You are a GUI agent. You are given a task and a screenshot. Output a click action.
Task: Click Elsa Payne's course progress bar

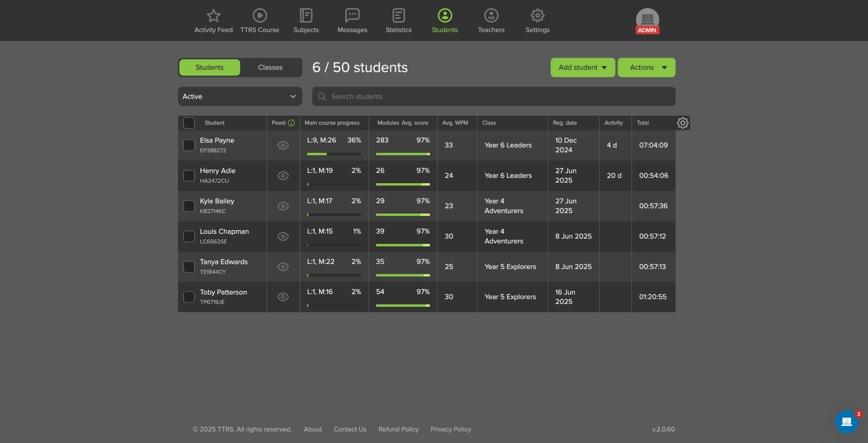point(334,154)
